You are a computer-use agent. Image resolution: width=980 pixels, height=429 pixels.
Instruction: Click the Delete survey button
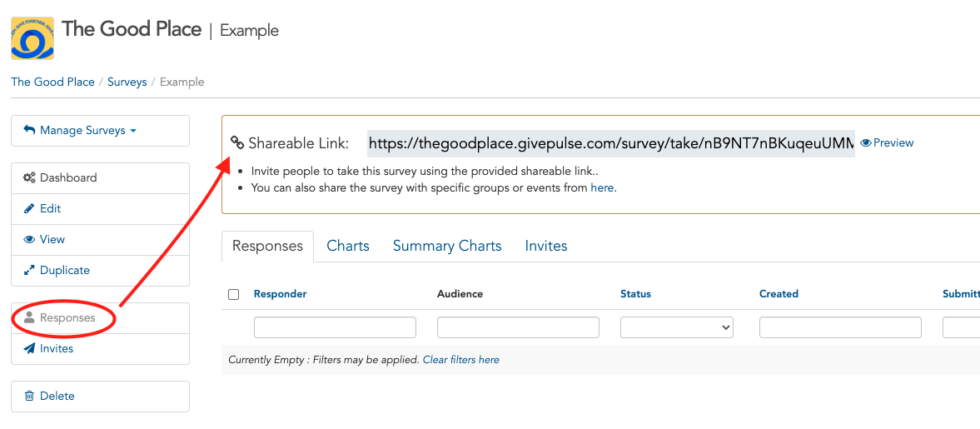click(x=100, y=397)
